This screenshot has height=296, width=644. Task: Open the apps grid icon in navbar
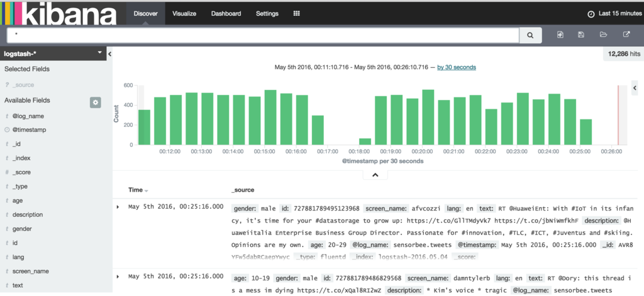tap(296, 14)
